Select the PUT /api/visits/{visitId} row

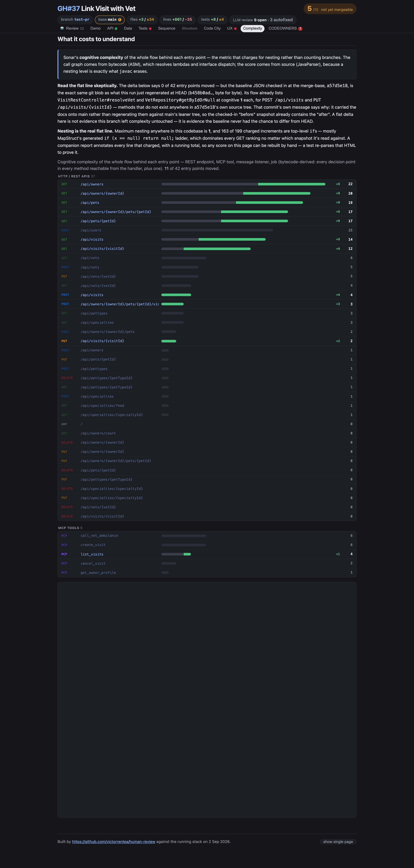pos(207,341)
